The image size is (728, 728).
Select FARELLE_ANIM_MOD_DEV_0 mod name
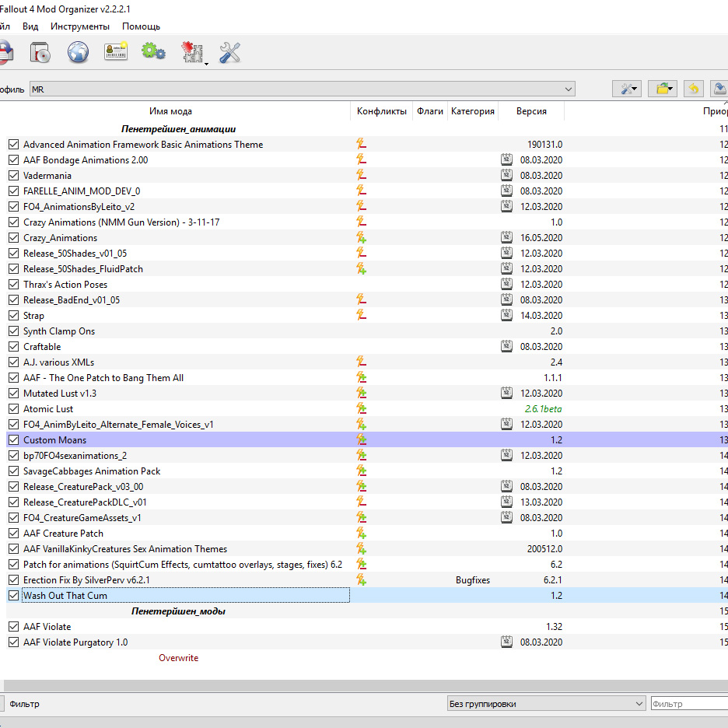tap(82, 191)
